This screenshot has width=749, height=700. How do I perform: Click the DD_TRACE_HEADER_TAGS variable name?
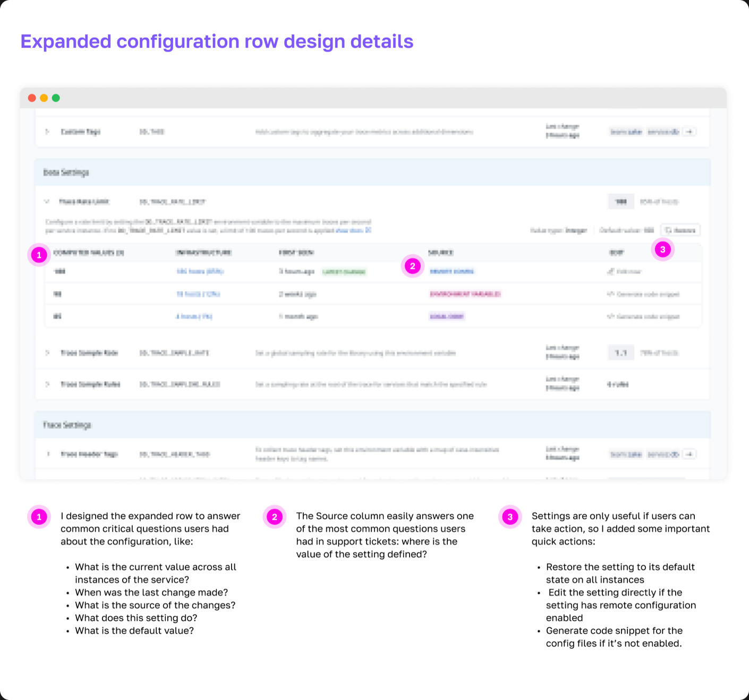click(x=175, y=454)
